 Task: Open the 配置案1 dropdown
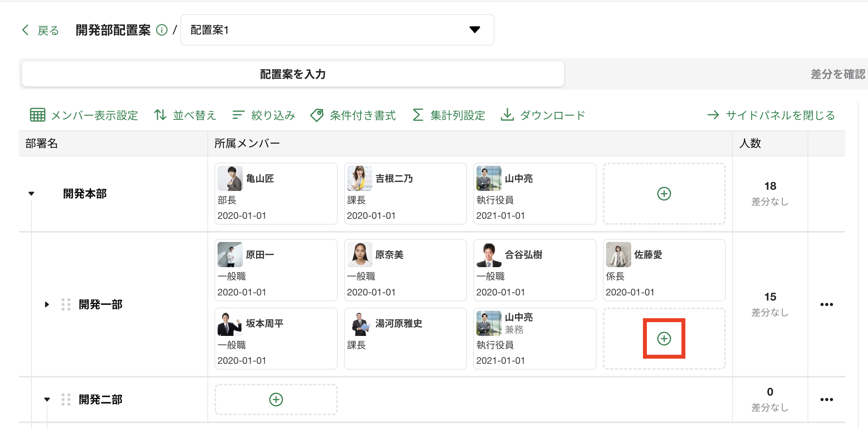[337, 30]
